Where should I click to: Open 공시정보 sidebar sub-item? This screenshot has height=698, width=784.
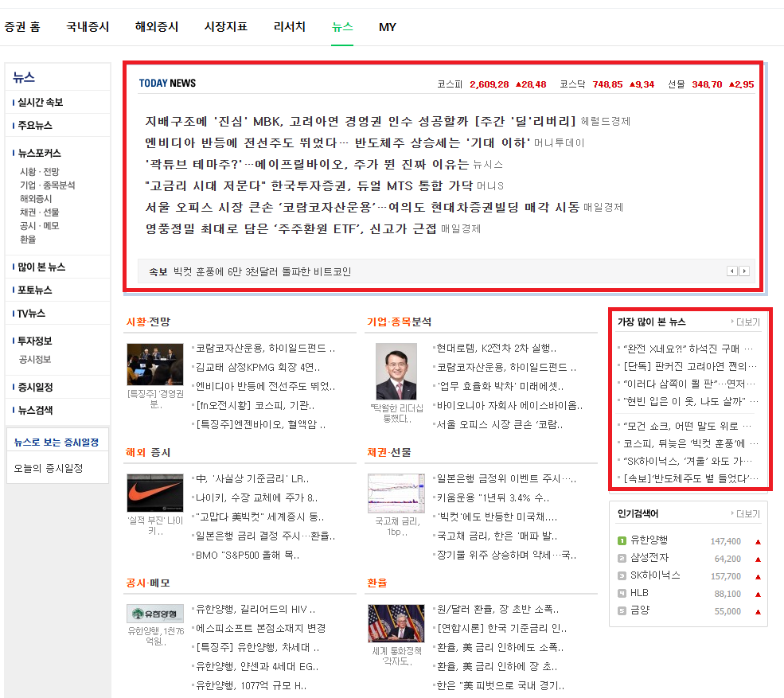pos(35,359)
